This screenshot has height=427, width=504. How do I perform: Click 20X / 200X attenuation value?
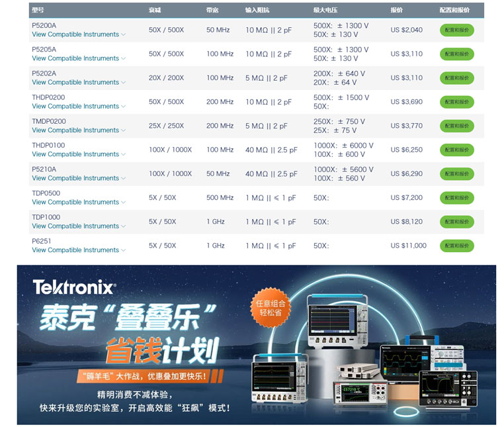click(x=166, y=78)
